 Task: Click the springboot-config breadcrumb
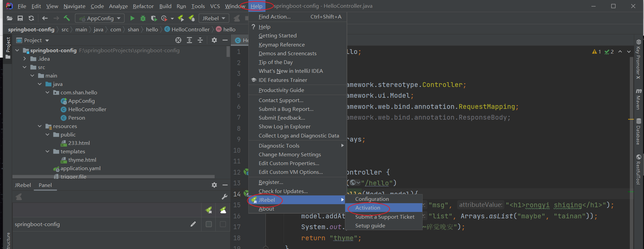click(x=31, y=29)
